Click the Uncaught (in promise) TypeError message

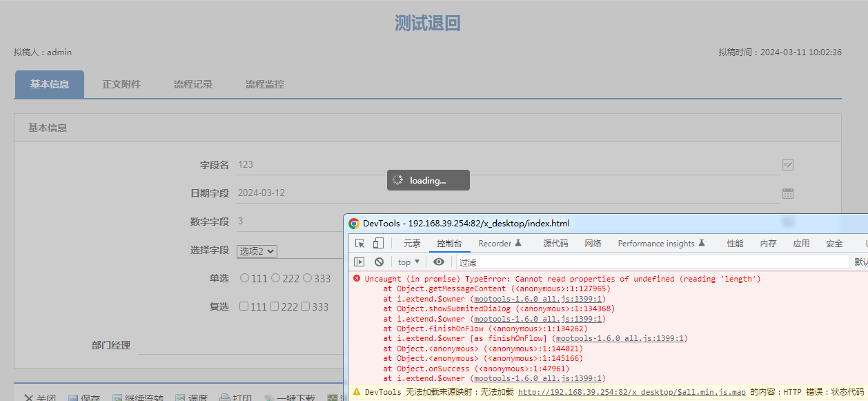click(x=563, y=279)
